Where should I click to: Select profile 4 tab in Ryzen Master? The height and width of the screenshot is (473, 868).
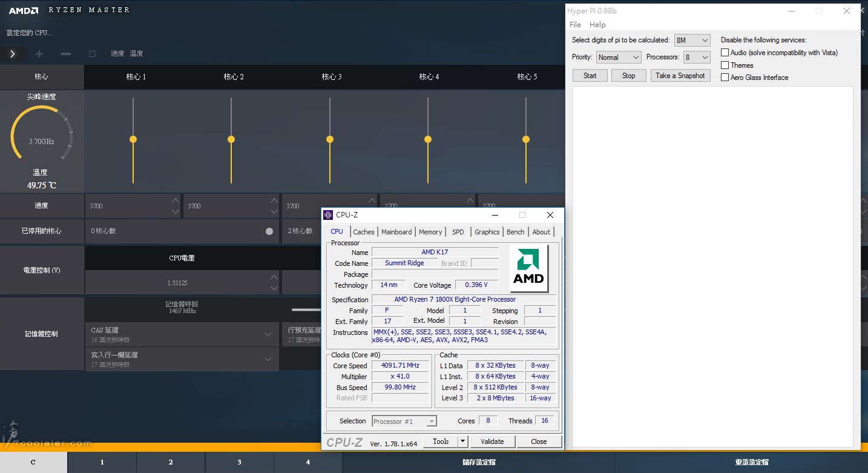308,462
